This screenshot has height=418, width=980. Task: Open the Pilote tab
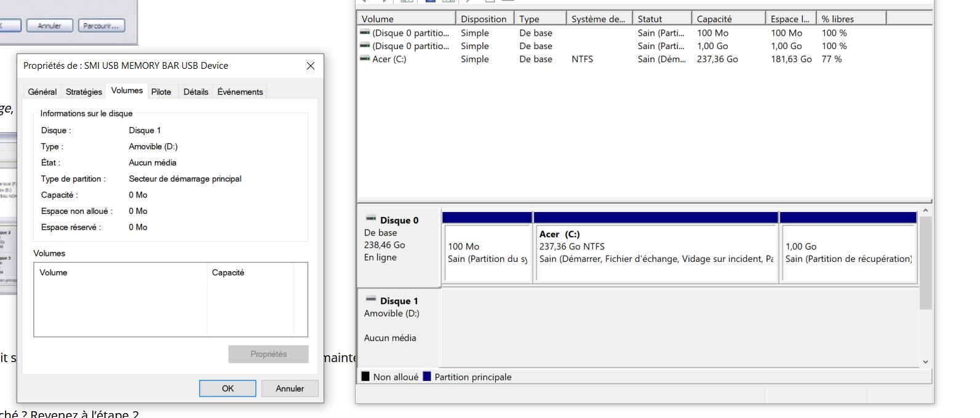(161, 92)
